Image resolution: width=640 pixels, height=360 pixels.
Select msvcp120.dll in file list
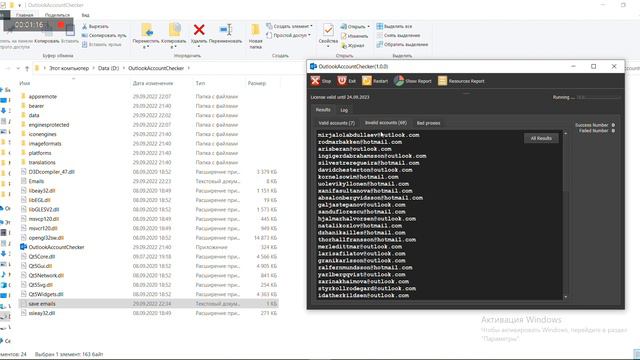click(x=43, y=219)
